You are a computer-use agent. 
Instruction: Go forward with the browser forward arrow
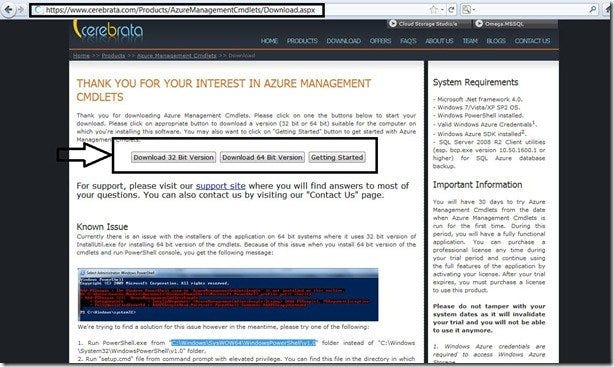click(20, 9)
